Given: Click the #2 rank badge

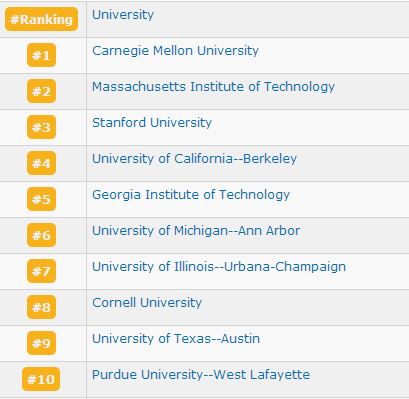Looking at the screenshot, I should 41,91.
